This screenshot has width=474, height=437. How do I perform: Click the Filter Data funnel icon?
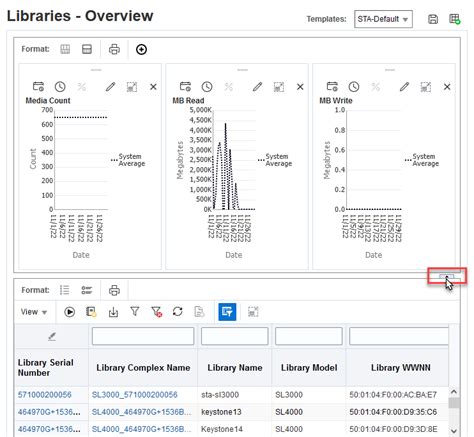[x=135, y=312]
